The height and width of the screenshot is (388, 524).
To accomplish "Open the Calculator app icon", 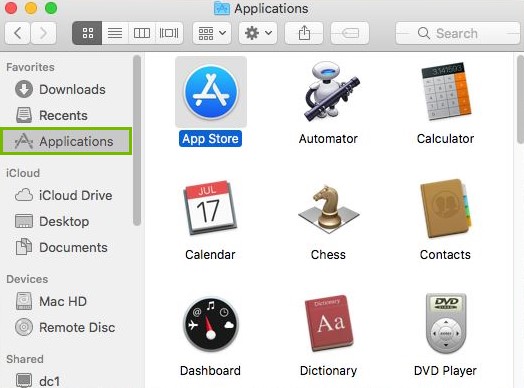I will click(x=446, y=92).
